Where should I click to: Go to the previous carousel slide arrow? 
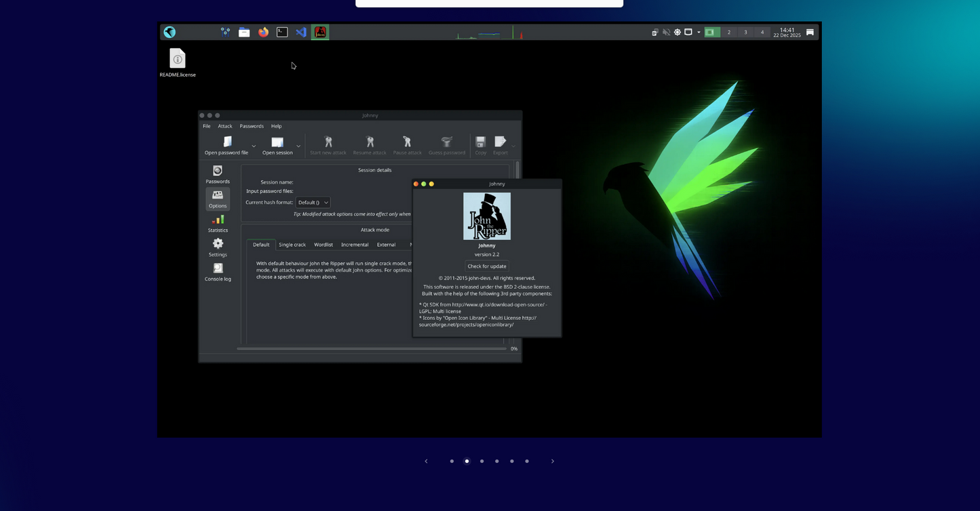pyautogui.click(x=426, y=461)
